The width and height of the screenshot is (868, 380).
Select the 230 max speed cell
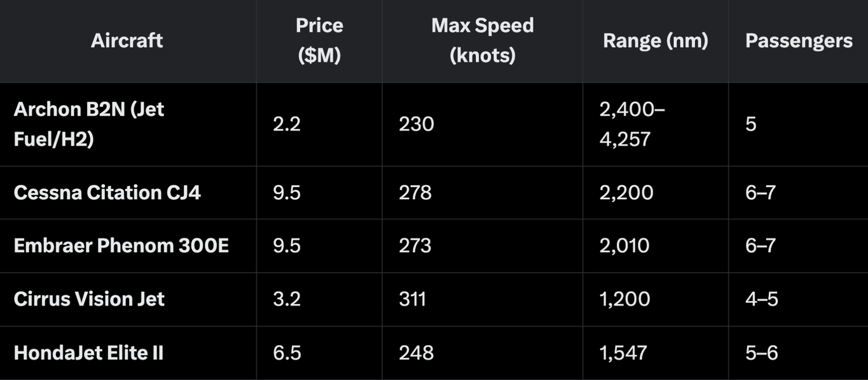point(417,124)
